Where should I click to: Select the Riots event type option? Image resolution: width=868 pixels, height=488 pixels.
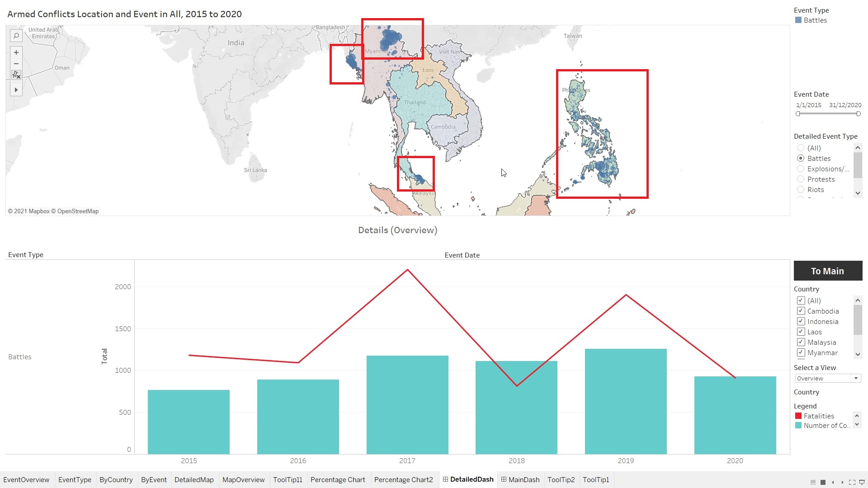coord(801,190)
